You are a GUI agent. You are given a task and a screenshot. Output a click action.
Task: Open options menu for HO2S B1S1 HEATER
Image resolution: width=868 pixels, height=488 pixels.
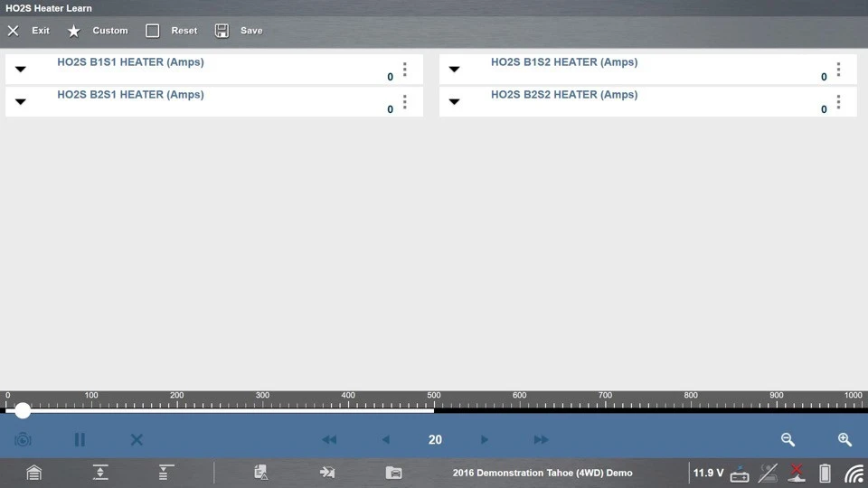405,70
